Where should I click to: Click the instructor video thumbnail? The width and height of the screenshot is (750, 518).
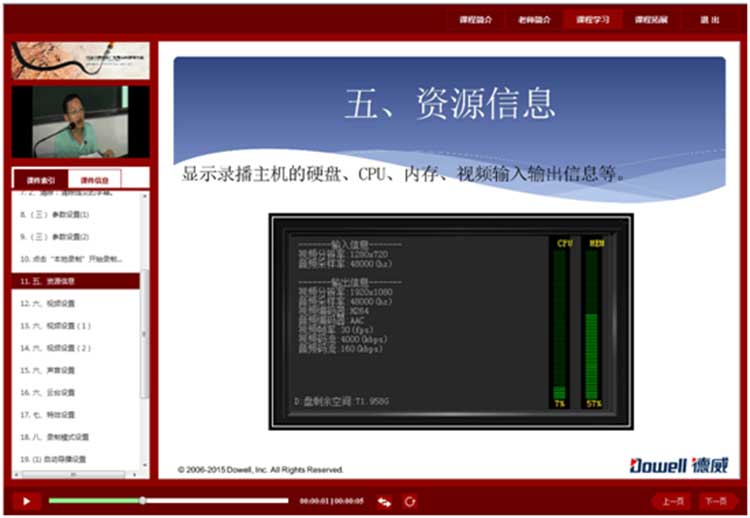point(80,122)
